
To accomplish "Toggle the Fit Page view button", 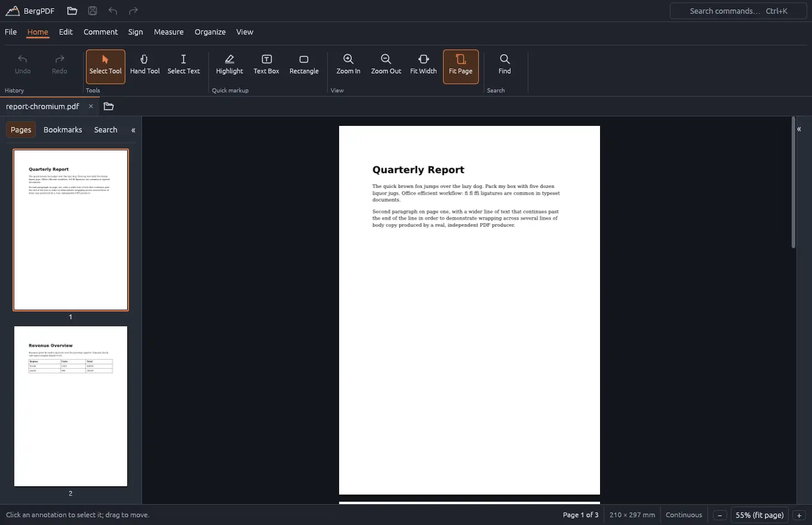I will (x=461, y=66).
